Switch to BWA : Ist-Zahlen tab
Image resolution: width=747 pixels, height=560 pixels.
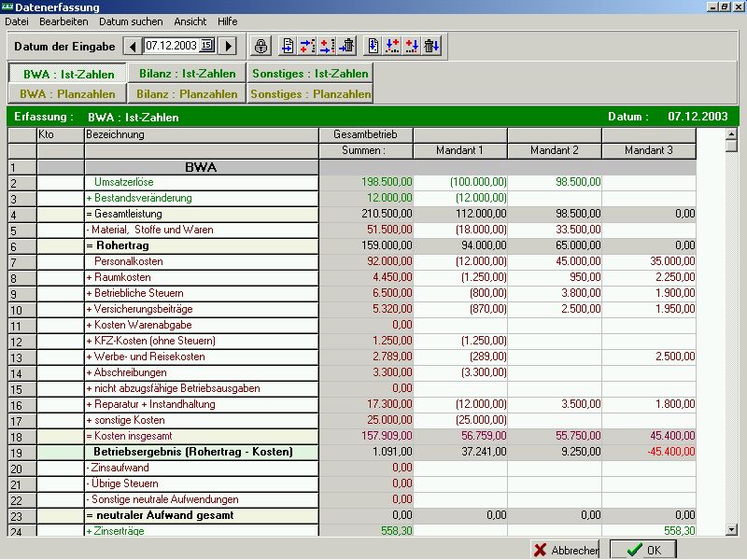68,74
